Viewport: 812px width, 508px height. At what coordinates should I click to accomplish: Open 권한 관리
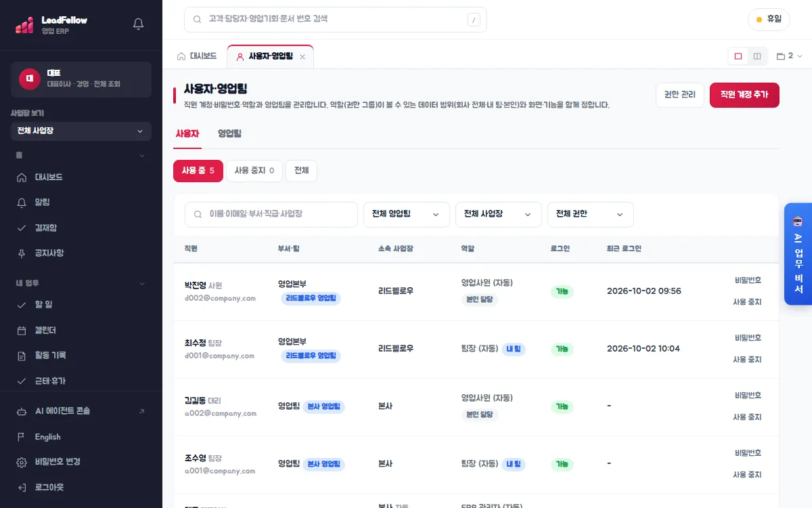(x=680, y=95)
